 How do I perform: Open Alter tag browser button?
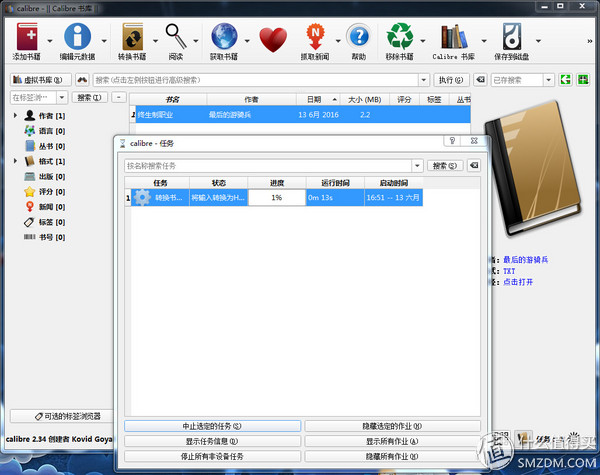coord(62,416)
